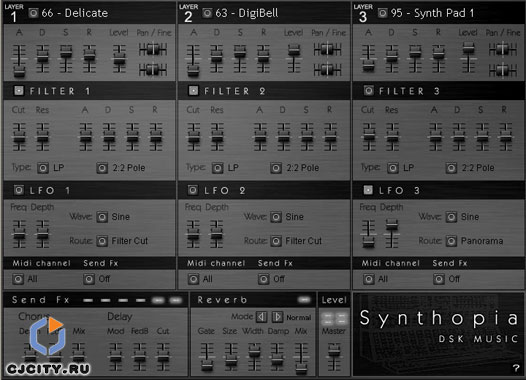Click Reverb Gate slider
This screenshot has width=526, height=380.
tap(207, 357)
